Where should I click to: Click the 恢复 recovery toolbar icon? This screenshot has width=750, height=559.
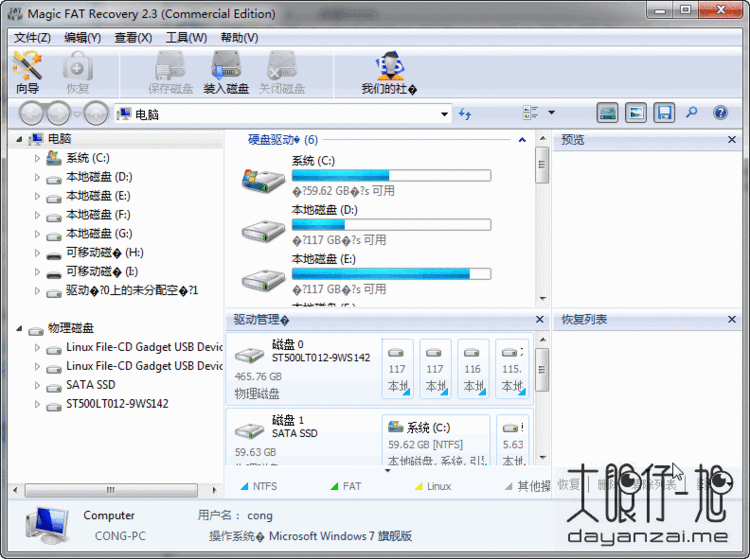pyautogui.click(x=77, y=73)
